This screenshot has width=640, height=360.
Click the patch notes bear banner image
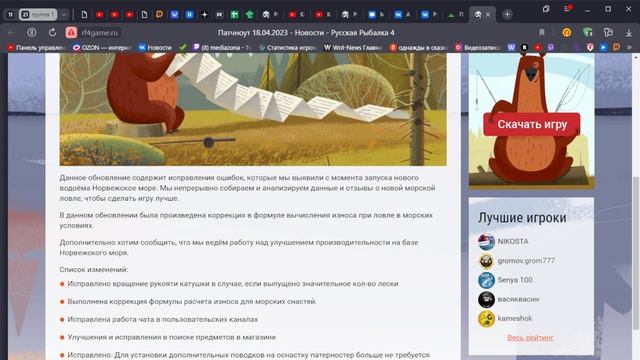(x=253, y=109)
